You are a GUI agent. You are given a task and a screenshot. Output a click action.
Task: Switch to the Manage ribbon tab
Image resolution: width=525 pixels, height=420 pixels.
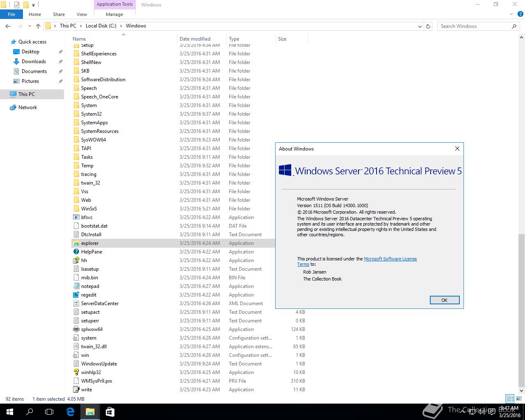[114, 14]
